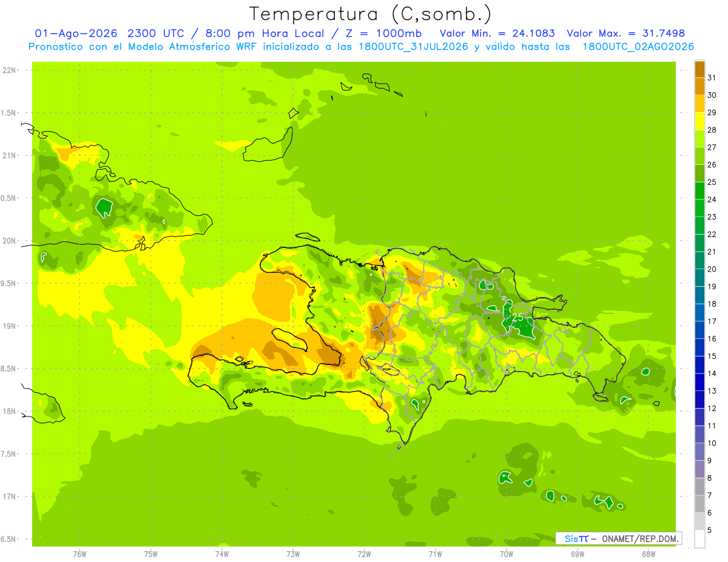Click the "70W" longitude axis label
The image size is (728, 562).
(x=507, y=554)
